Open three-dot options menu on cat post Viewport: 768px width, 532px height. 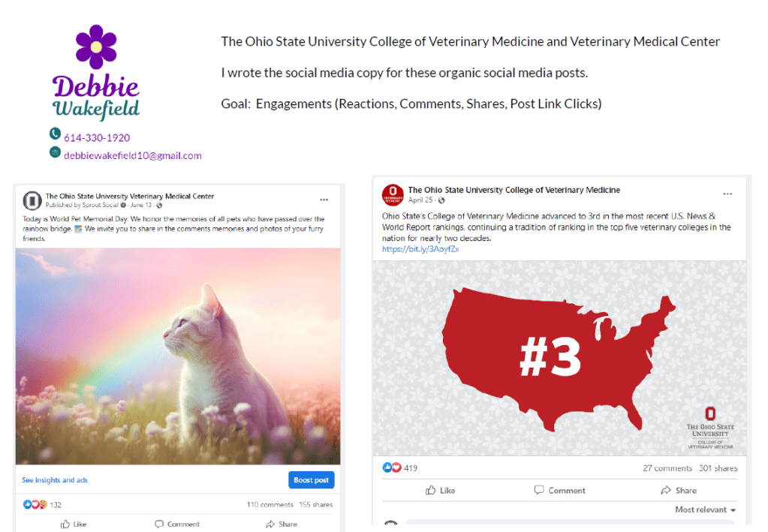click(x=324, y=200)
